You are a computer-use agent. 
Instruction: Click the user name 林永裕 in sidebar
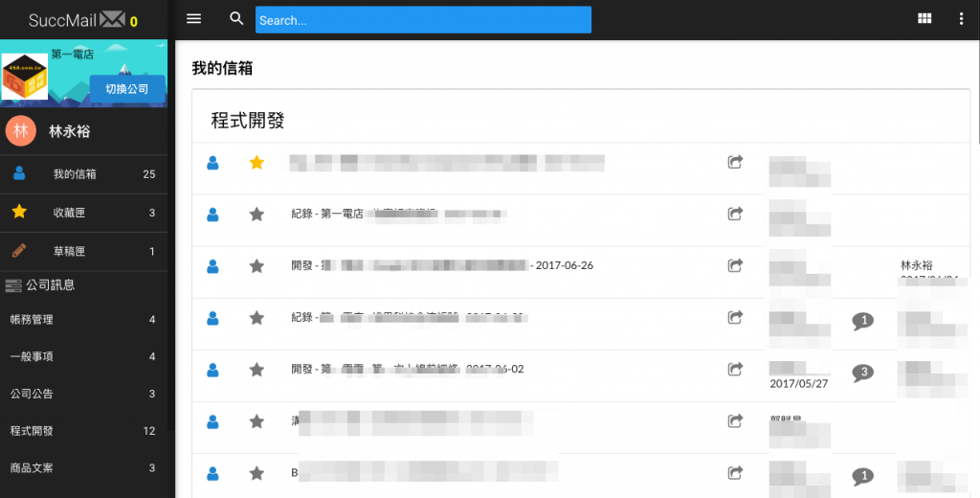coord(69,131)
